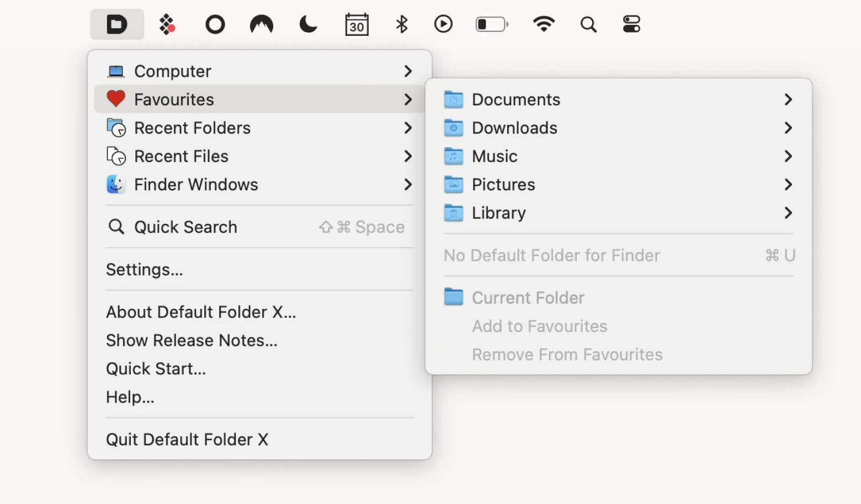The image size is (861, 504).
Task: Click the Current Folder icon
Action: coord(454,297)
